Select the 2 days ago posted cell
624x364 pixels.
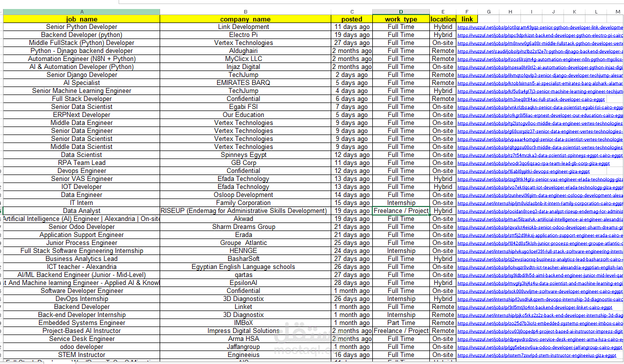click(x=352, y=75)
